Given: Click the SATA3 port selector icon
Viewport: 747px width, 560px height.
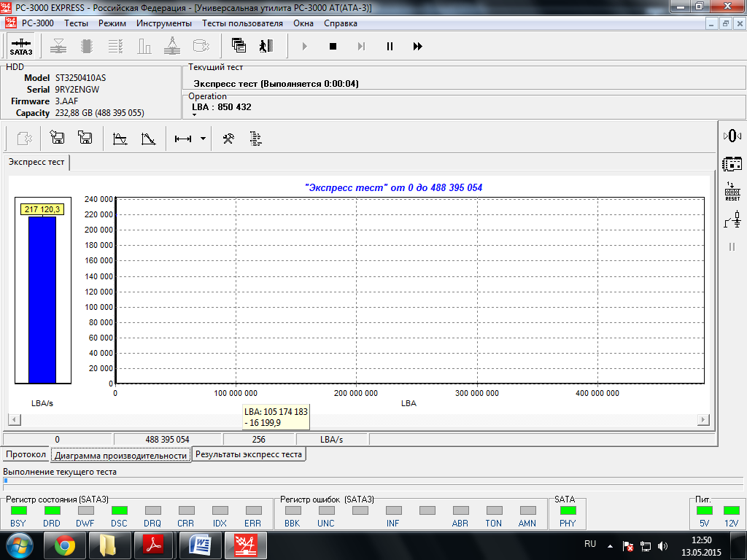Looking at the screenshot, I should coord(21,46).
